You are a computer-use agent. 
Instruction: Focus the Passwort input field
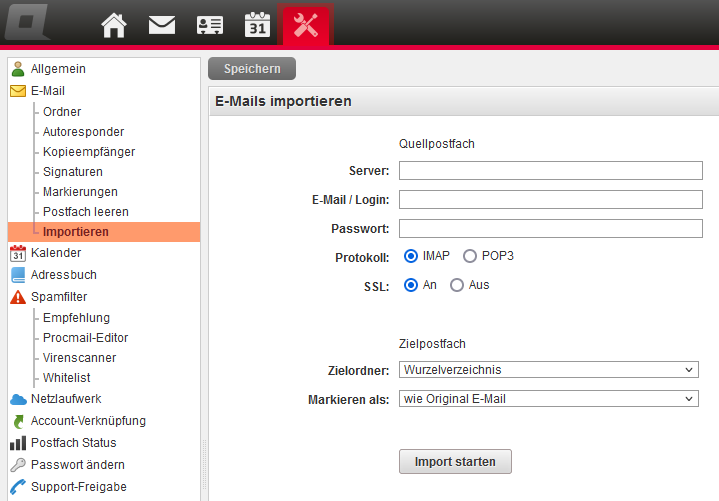click(550, 229)
